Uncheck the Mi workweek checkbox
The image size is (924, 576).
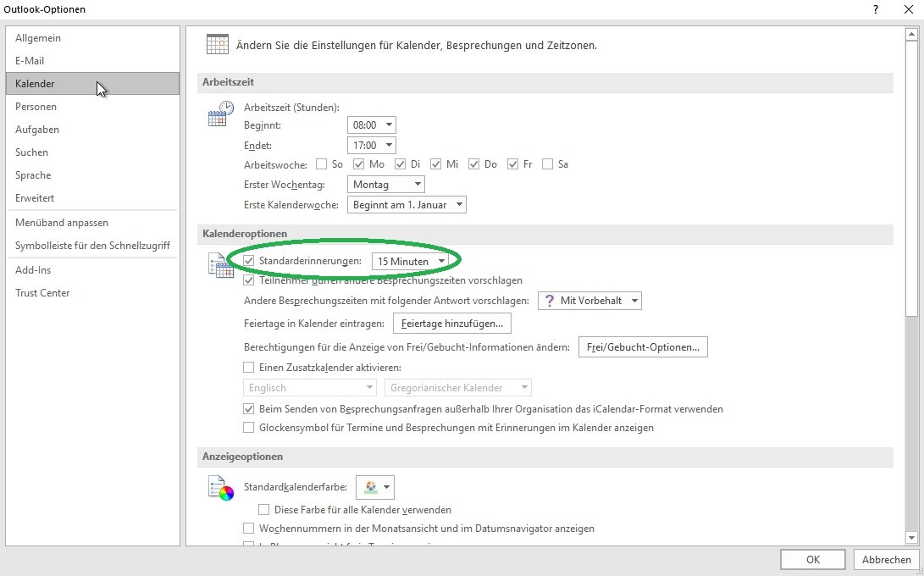435,163
